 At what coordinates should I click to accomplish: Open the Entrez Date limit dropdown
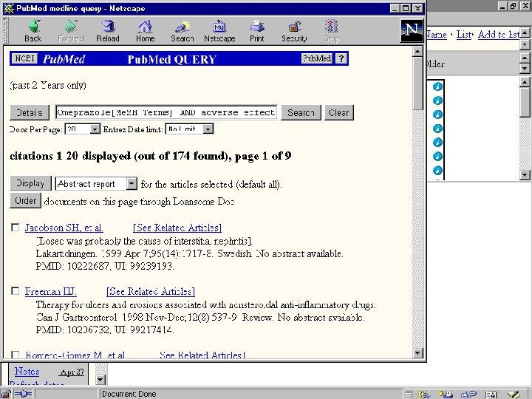(x=189, y=129)
